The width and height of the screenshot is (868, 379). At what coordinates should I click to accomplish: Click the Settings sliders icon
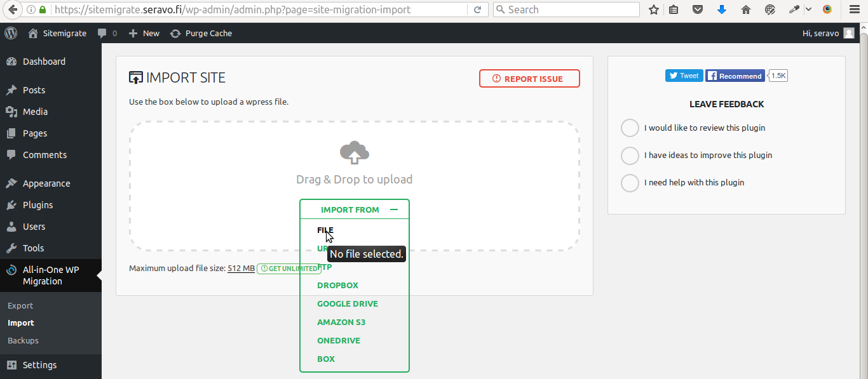coord(11,365)
